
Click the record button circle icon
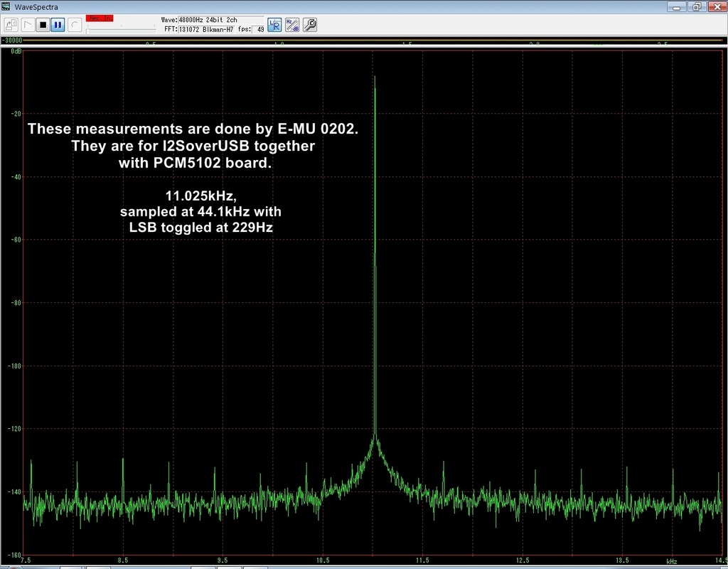73,25
